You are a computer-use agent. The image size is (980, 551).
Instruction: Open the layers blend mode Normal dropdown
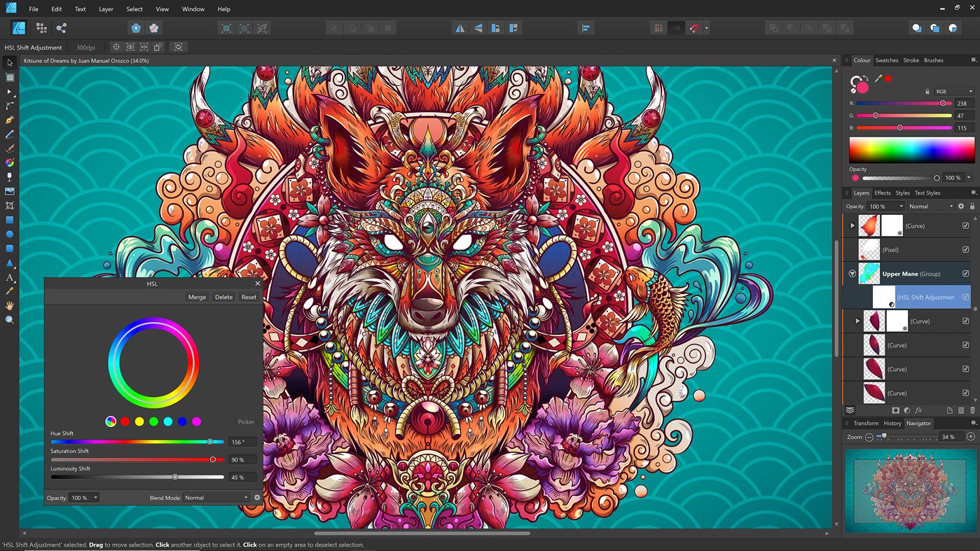tap(930, 206)
